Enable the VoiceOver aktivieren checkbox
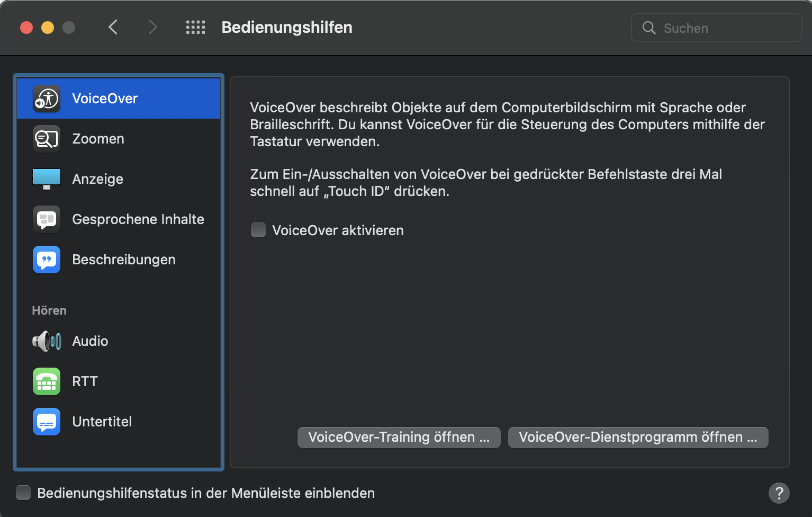This screenshot has width=812, height=517. 258,230
